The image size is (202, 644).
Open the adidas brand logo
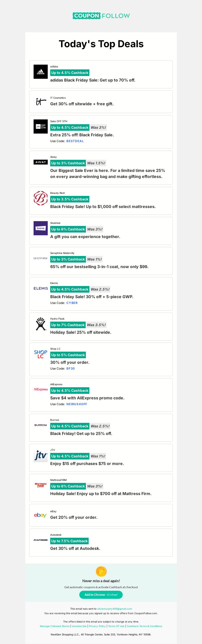tap(41, 72)
